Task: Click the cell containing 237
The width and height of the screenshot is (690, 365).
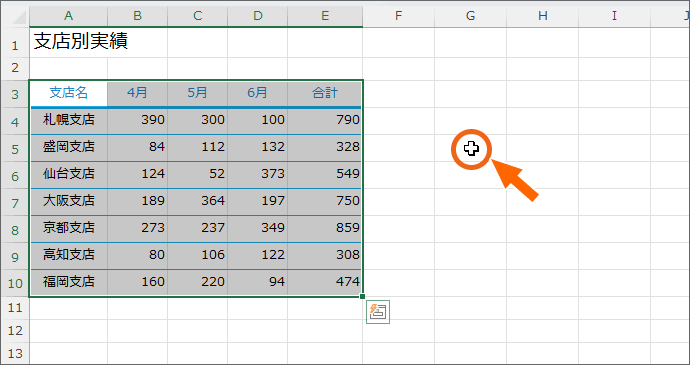Action: 198,229
